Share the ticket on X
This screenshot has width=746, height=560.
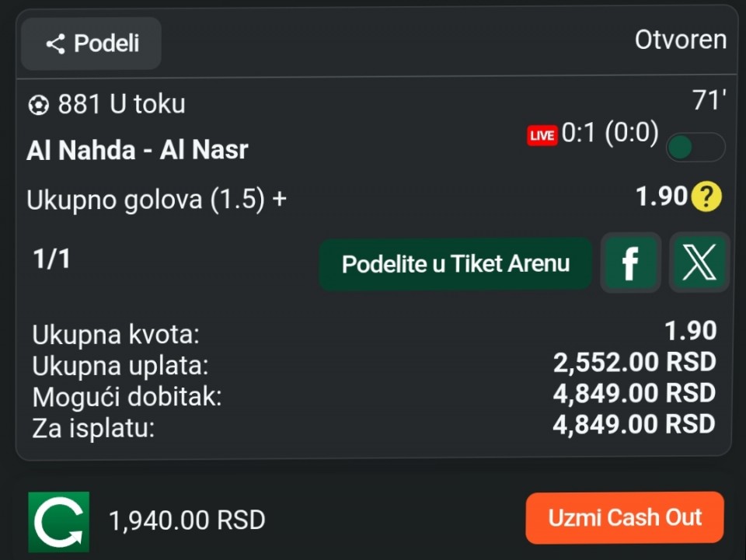[699, 263]
